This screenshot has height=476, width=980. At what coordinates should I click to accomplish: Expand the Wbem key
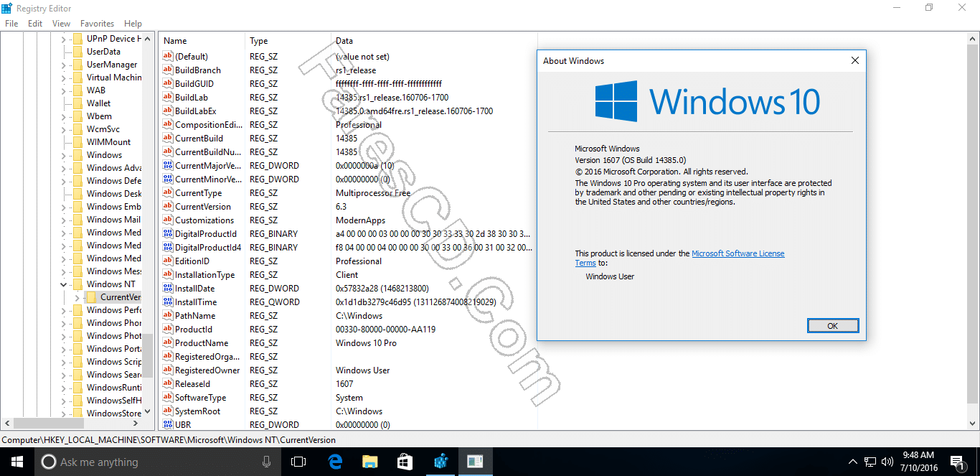[63, 116]
